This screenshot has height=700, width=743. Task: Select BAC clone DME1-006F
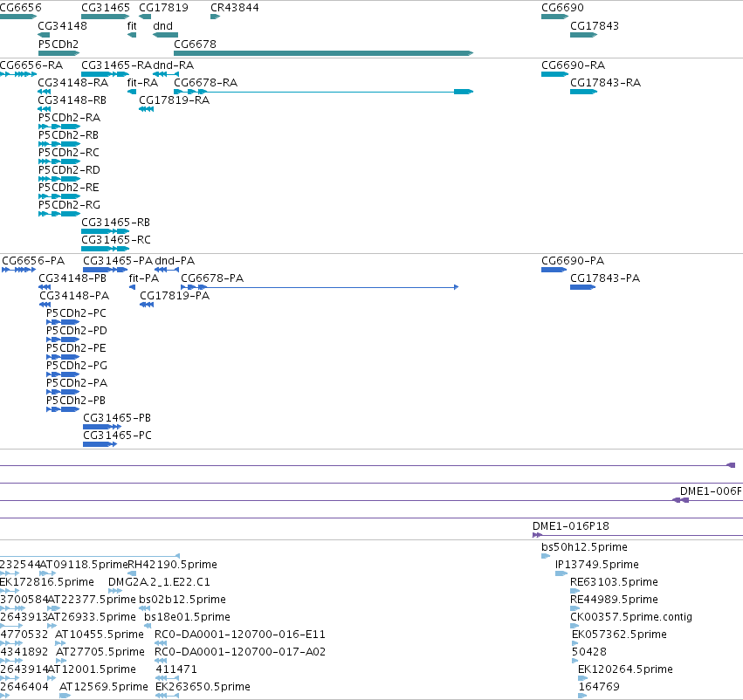coord(712,491)
